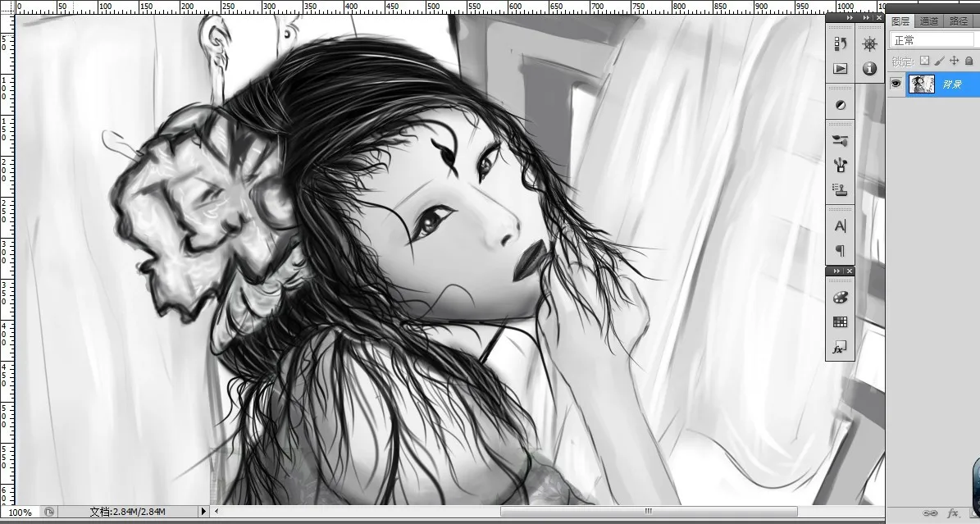Open the Brush panel icon
The width and height of the screenshot is (980, 524).
840,141
